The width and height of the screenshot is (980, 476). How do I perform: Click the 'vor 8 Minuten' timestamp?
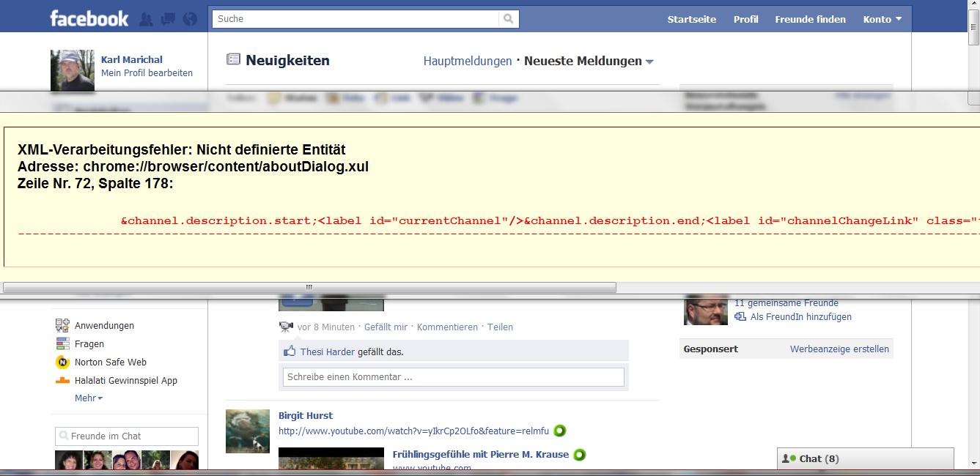[326, 327]
